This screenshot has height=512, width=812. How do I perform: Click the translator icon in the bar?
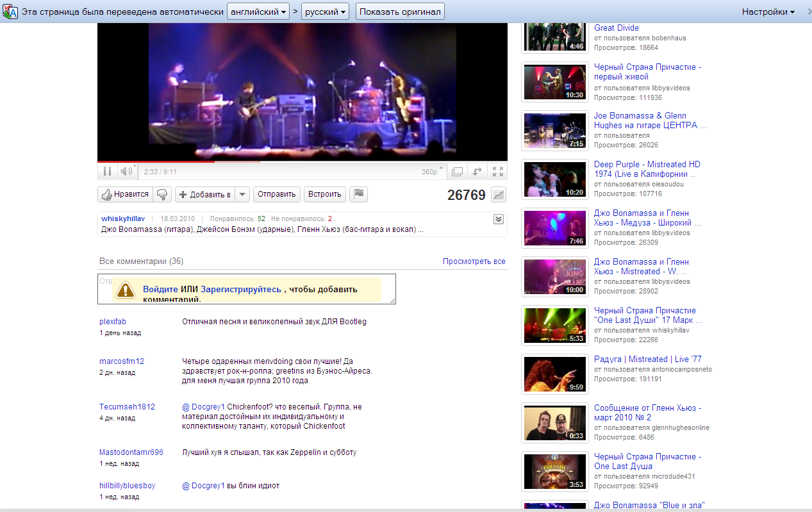pyautogui.click(x=10, y=12)
